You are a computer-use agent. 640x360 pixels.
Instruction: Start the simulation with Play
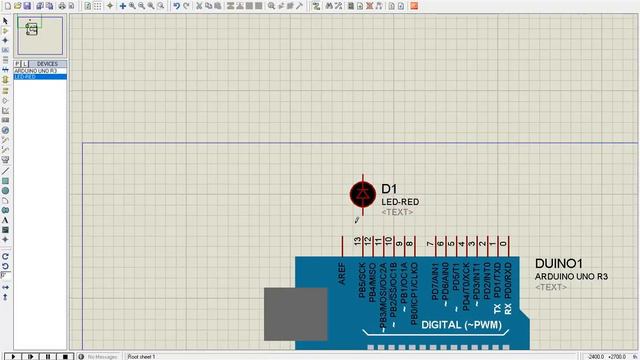pyautogui.click(x=13, y=356)
